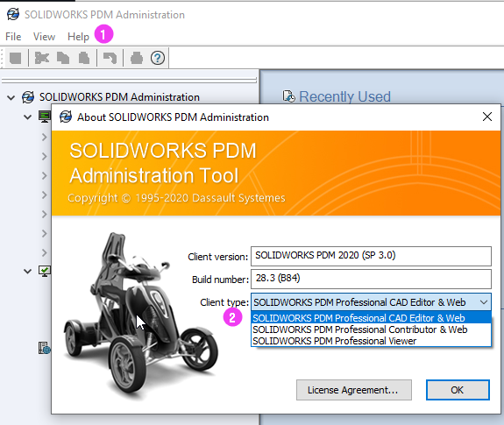The image size is (504, 425).
Task: Click the Recently Used heading
Action: [344, 96]
